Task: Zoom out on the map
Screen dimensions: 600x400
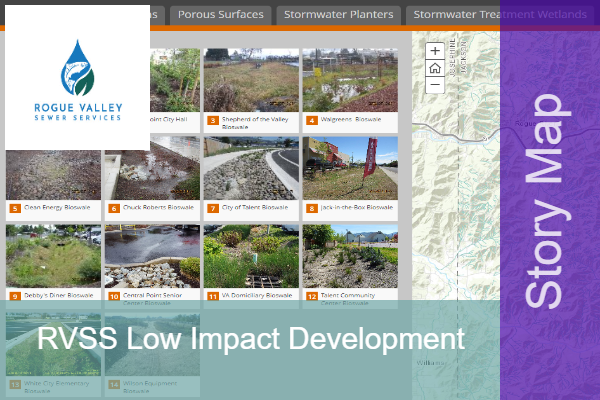Action: (x=435, y=85)
